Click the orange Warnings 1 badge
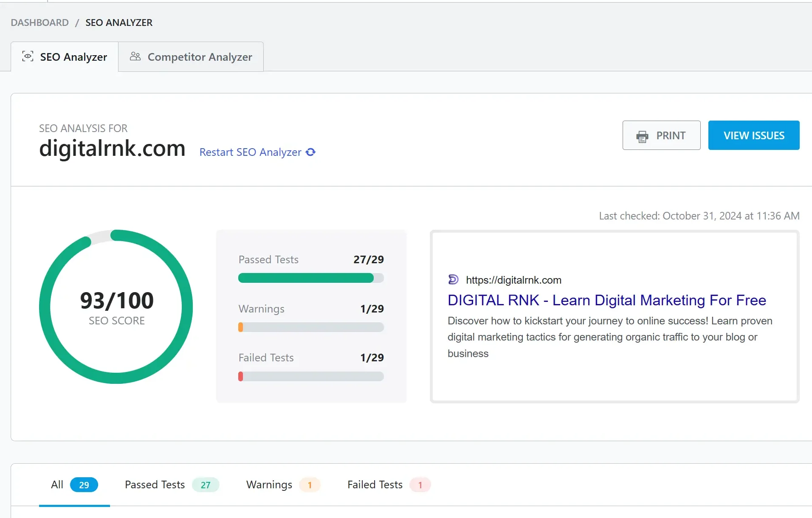812x518 pixels. pyautogui.click(x=310, y=484)
